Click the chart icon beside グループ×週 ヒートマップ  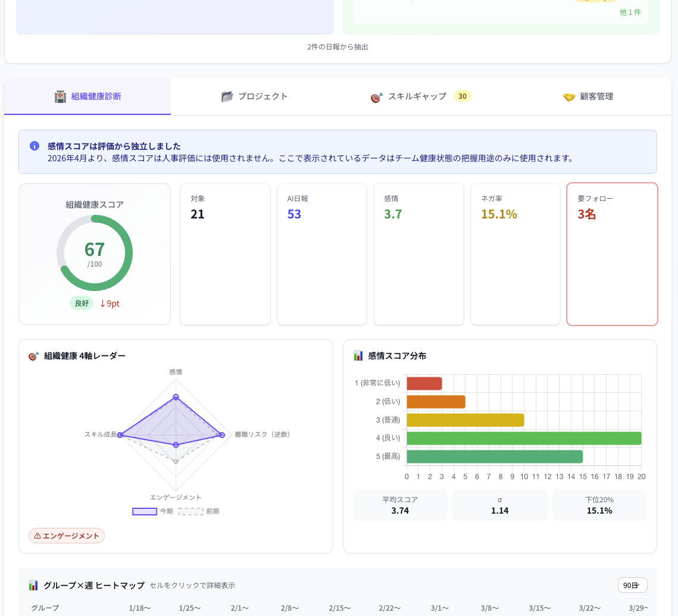pyautogui.click(x=33, y=586)
